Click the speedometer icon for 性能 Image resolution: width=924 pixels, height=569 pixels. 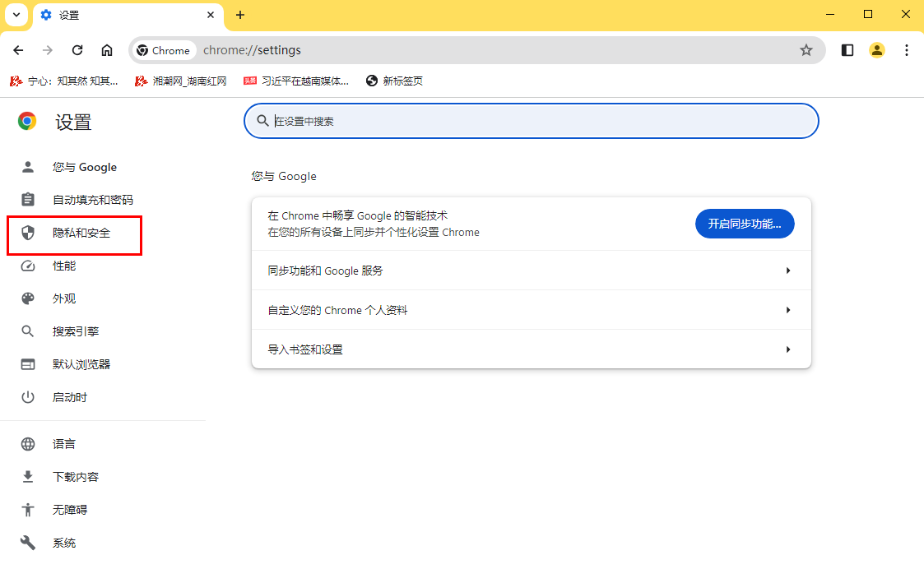(28, 266)
